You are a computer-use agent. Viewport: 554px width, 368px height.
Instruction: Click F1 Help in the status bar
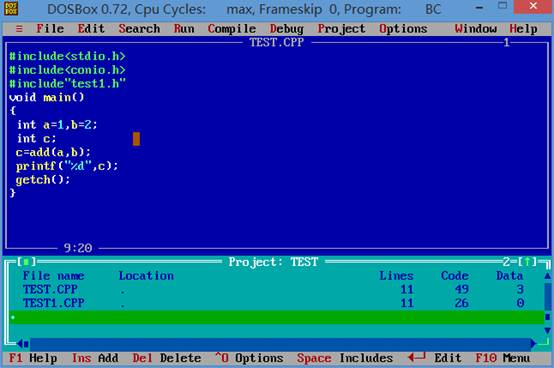[33, 358]
